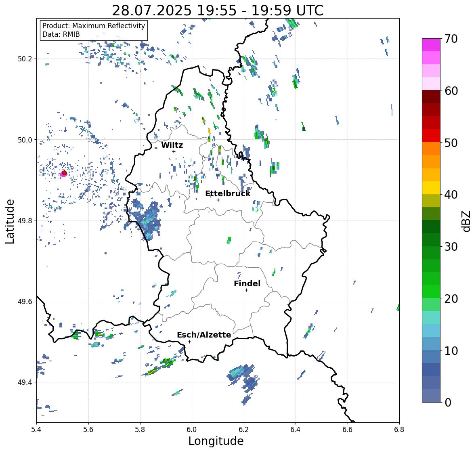This screenshot has width=476, height=451.
Task: Click the Ettelbruck station cross marker
Action: [218, 200]
